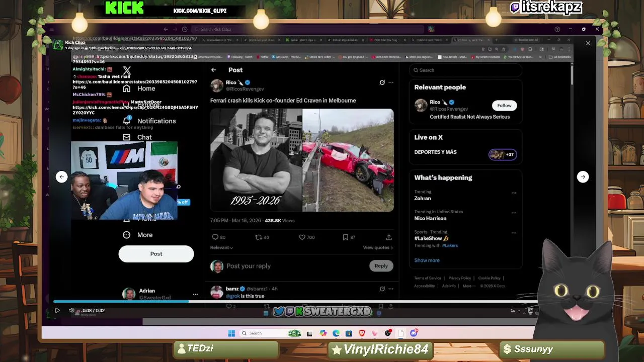This screenshot has width=644, height=362.
Task: Open Privacy Policy footer link
Action: [459, 278]
